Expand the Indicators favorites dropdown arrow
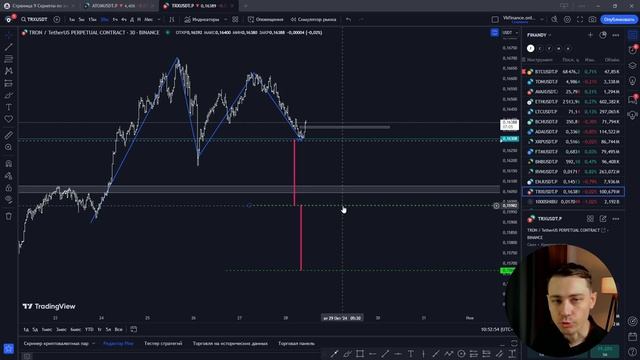The height and width of the screenshot is (360, 640). (225, 20)
